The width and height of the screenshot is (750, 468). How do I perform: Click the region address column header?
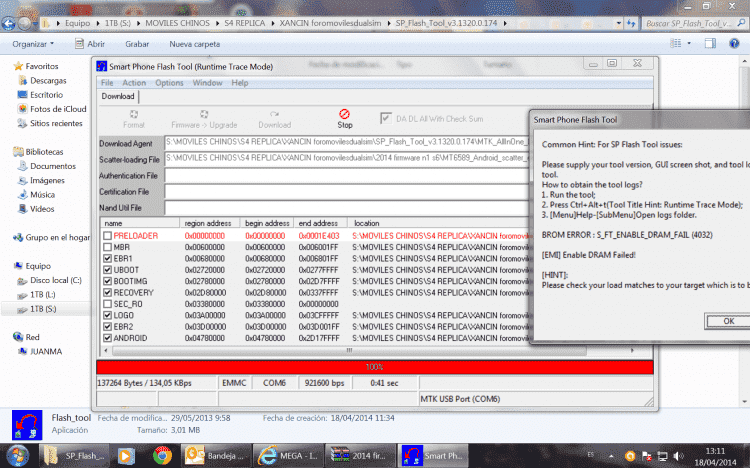208,223
